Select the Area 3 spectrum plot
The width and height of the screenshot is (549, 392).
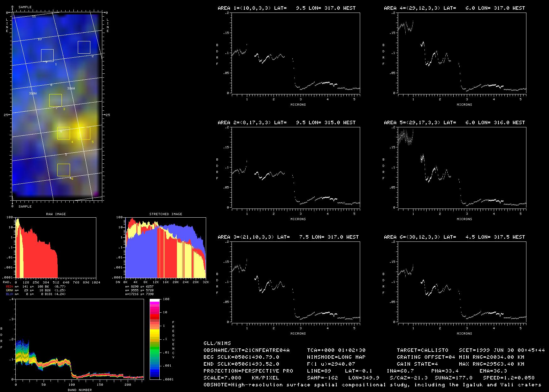tap(296, 282)
